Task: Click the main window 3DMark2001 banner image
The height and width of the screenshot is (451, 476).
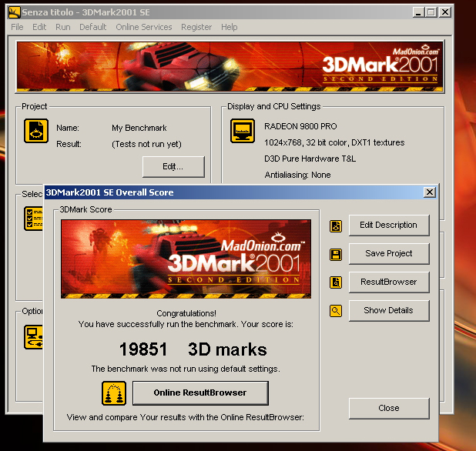Action: (230, 67)
